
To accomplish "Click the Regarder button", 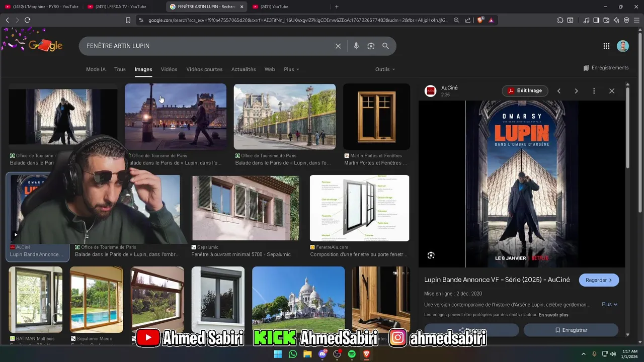I will tap(599, 280).
